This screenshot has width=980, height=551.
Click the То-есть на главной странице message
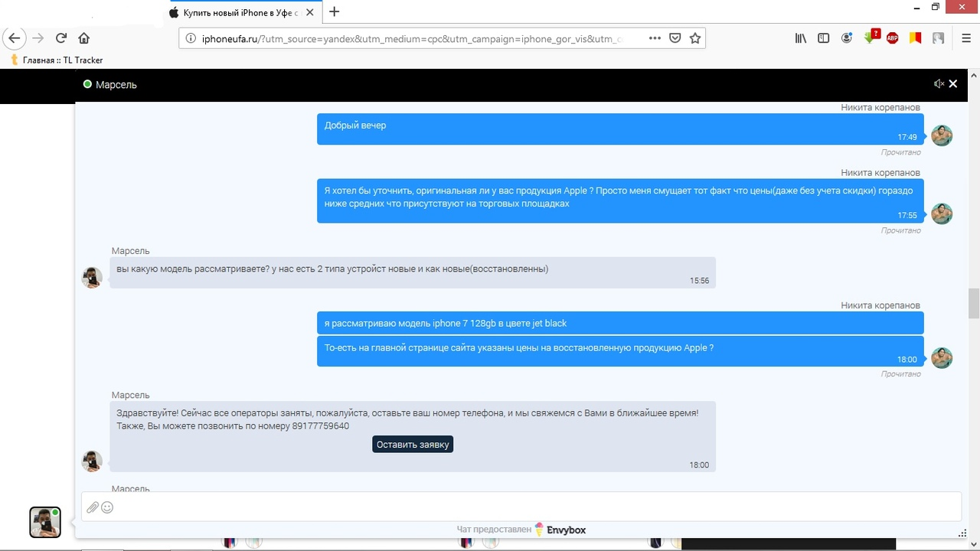(620, 351)
